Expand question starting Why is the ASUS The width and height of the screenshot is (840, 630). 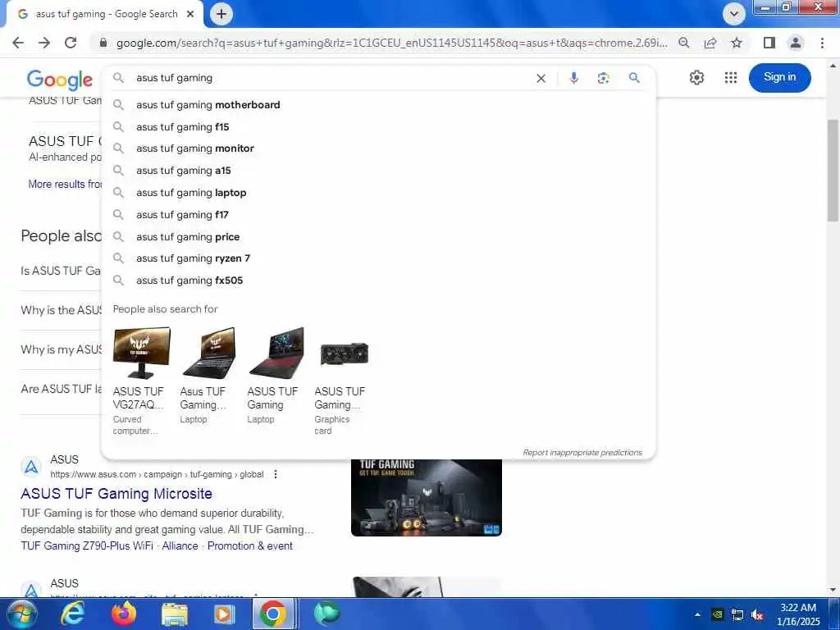coord(61,310)
